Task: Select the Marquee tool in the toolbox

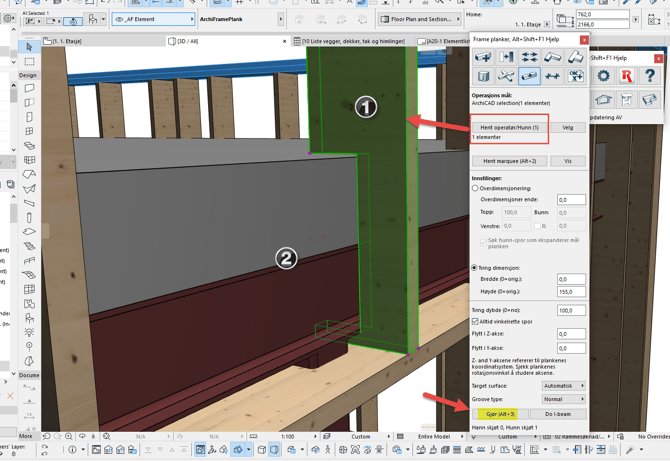Action: 29,62
